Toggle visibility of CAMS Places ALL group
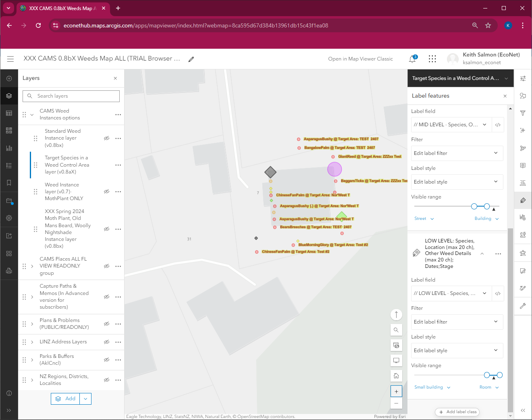The width and height of the screenshot is (532, 420). click(106, 266)
